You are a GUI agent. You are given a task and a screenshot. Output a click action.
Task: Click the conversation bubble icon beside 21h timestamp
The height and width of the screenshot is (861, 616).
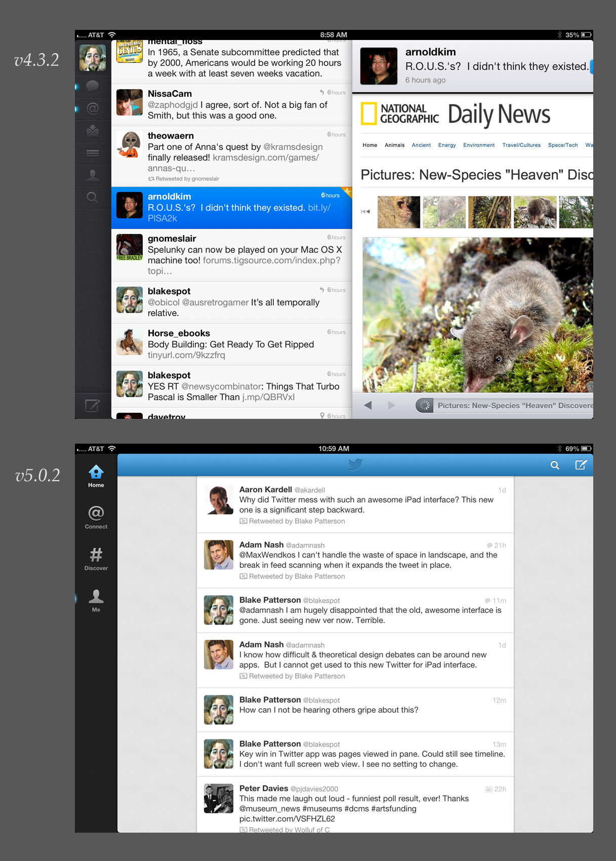pyautogui.click(x=489, y=545)
